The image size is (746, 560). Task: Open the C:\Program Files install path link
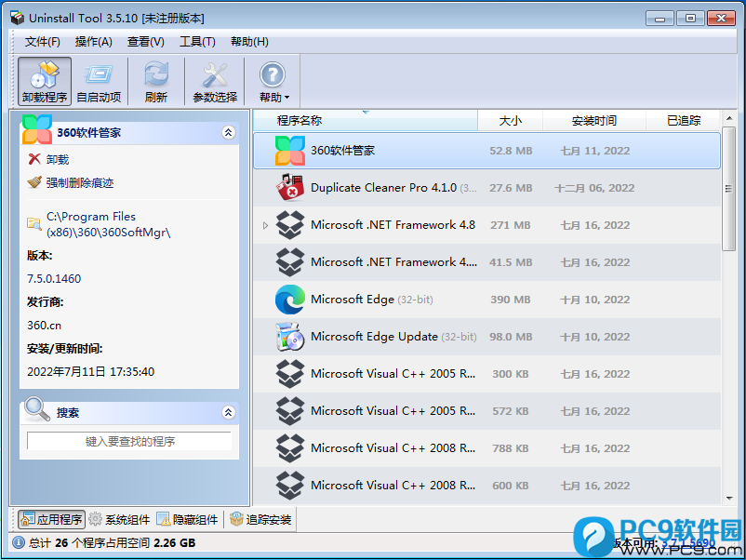(108, 224)
